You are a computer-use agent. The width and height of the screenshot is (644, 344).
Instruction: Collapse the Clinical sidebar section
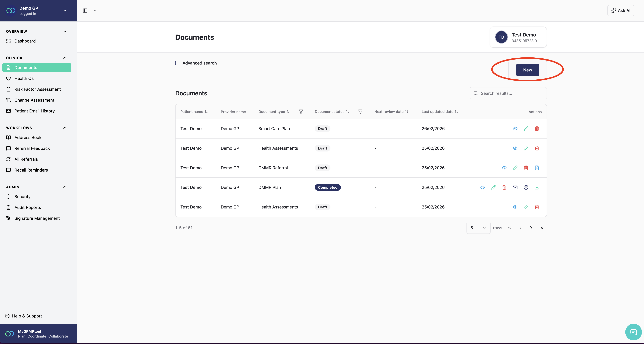coord(65,58)
